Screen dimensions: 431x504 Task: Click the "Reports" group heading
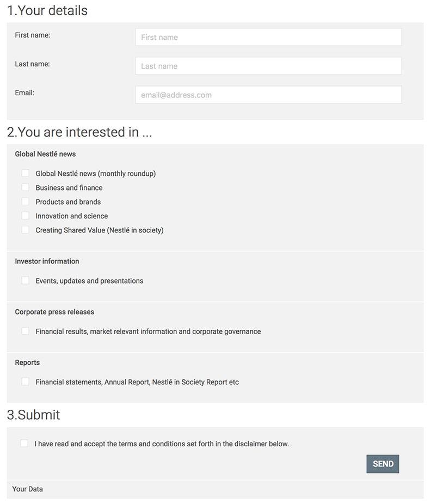27,362
